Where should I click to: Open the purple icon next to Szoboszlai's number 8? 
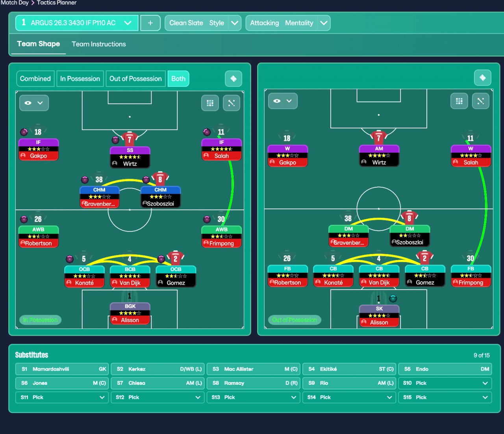(x=146, y=180)
